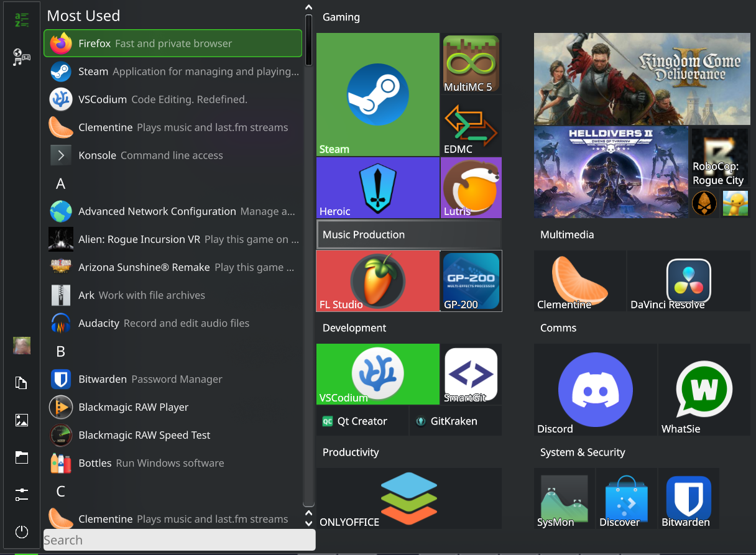Open the Lutris tile

click(471, 188)
